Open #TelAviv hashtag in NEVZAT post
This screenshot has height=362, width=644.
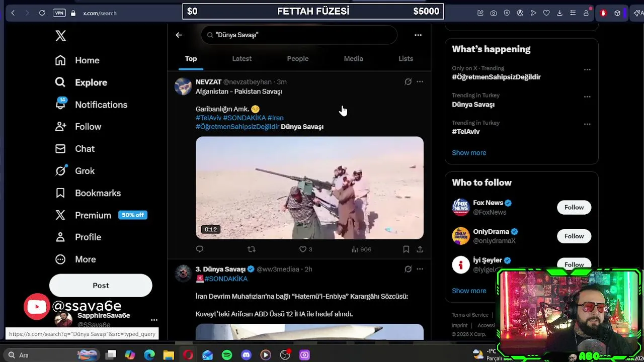[208, 118]
